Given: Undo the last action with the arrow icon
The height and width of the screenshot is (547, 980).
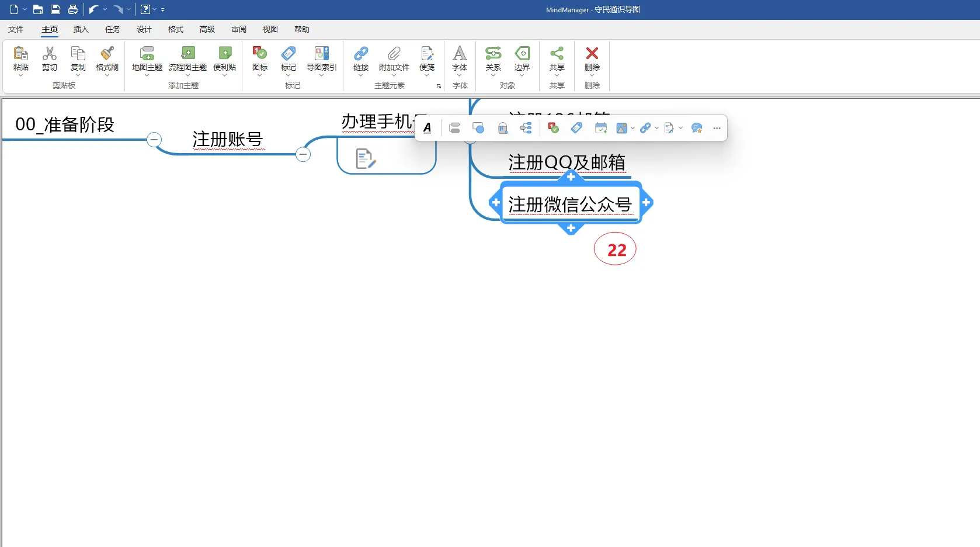Looking at the screenshot, I should point(93,9).
